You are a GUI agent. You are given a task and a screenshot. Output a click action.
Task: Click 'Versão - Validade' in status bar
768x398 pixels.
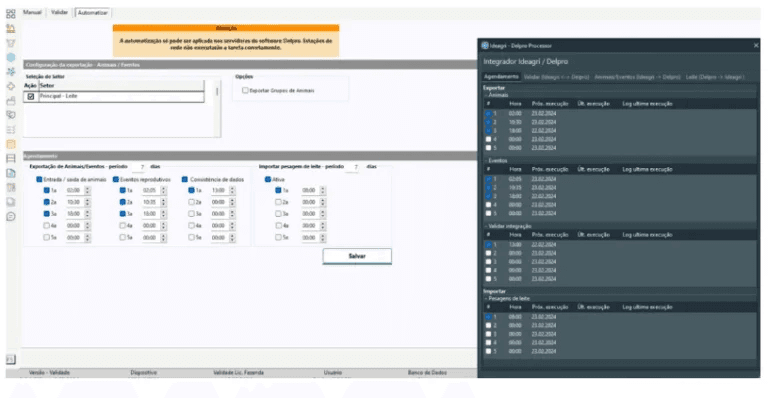pyautogui.click(x=49, y=373)
